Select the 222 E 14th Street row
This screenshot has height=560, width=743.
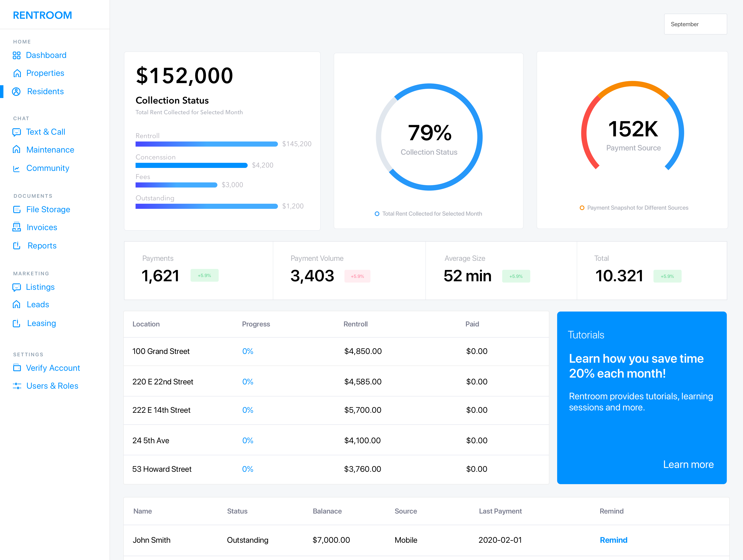[x=336, y=410]
